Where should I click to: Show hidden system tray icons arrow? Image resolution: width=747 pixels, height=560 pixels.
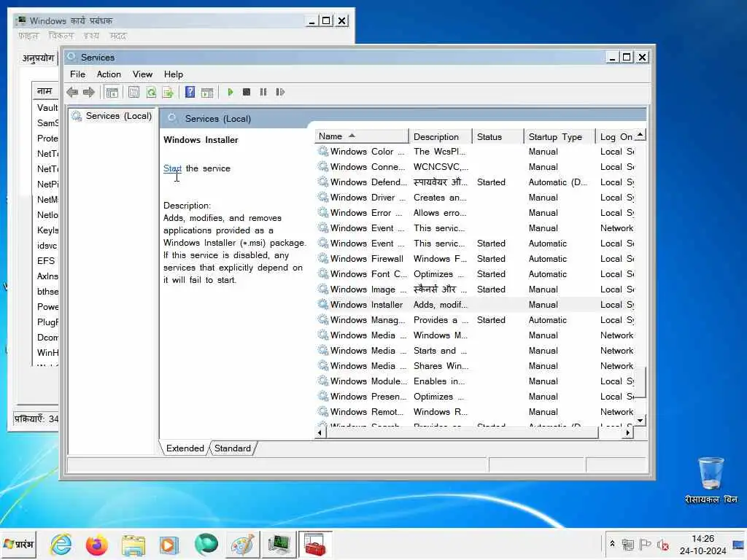612,543
